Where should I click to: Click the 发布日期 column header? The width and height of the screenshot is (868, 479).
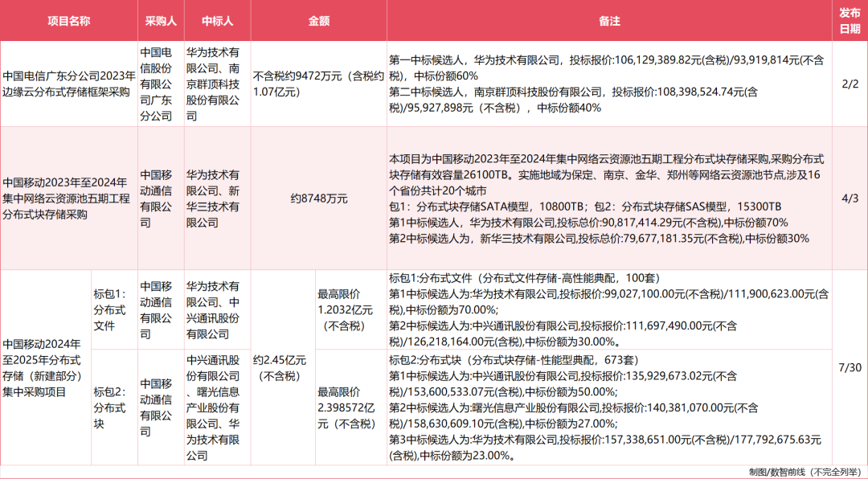point(850,21)
